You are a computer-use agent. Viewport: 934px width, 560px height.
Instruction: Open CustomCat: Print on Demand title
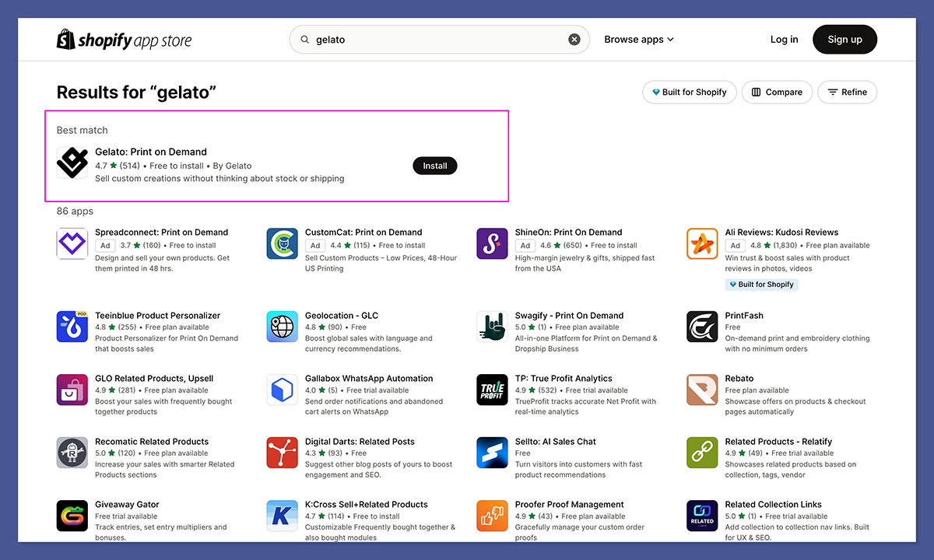tap(363, 232)
